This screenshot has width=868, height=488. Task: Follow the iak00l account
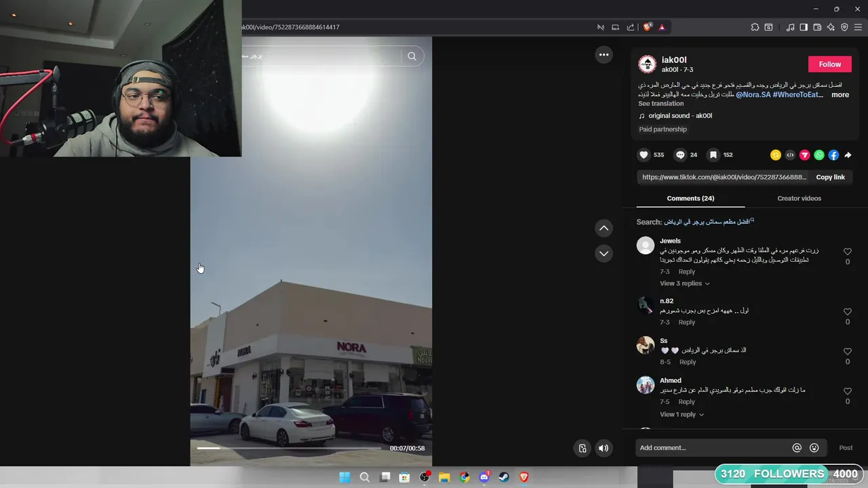click(x=830, y=64)
